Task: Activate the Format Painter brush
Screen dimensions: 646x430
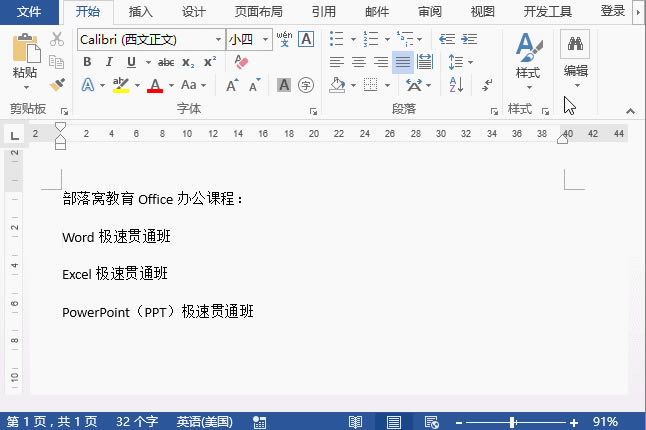Action: (57, 85)
